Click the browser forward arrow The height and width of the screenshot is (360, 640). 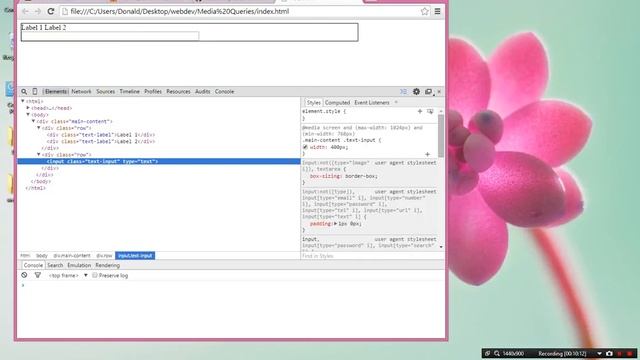click(x=38, y=11)
